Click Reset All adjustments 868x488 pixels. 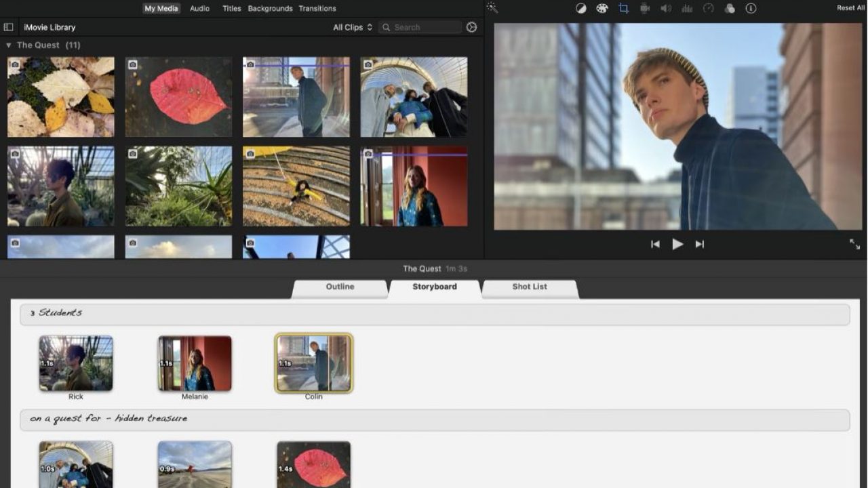(850, 8)
